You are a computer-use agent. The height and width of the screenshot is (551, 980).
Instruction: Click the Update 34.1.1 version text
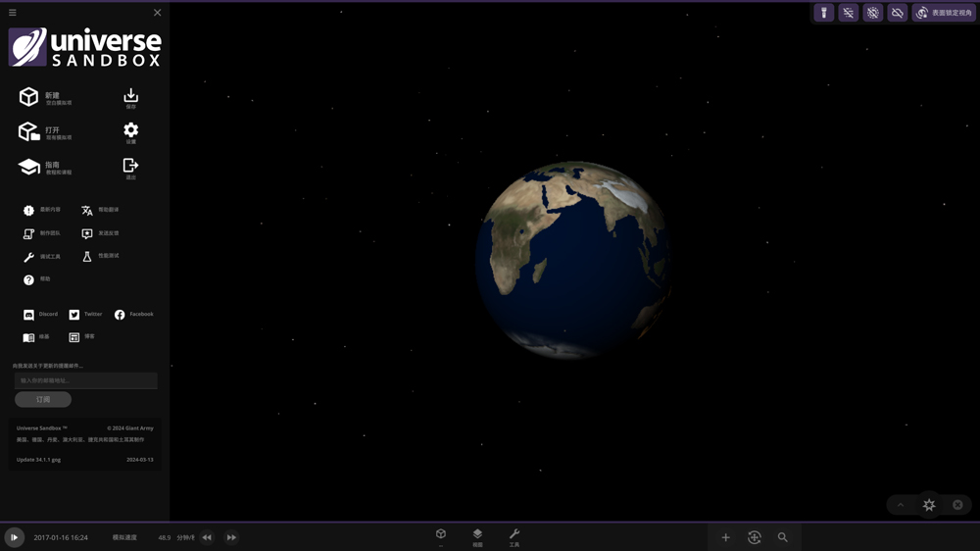(x=39, y=460)
